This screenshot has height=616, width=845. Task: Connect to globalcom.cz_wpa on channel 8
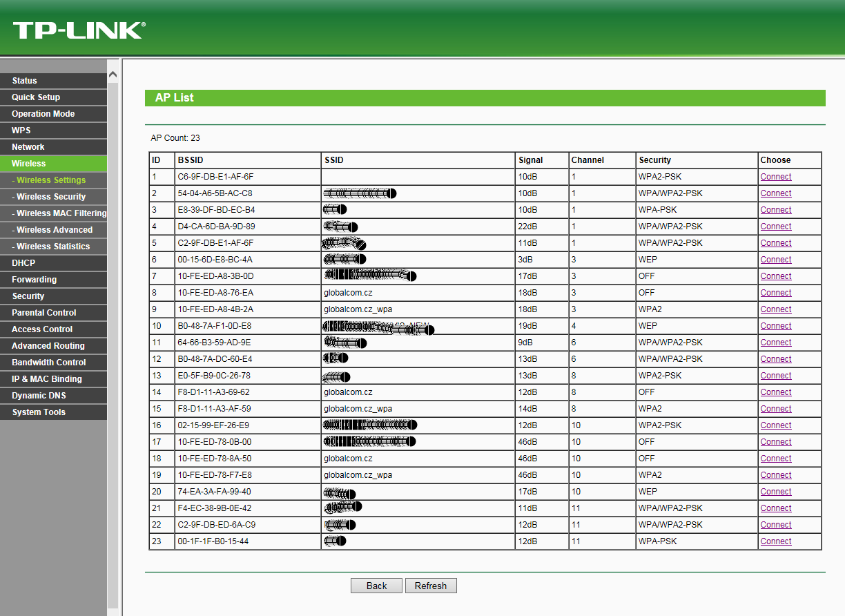(776, 409)
